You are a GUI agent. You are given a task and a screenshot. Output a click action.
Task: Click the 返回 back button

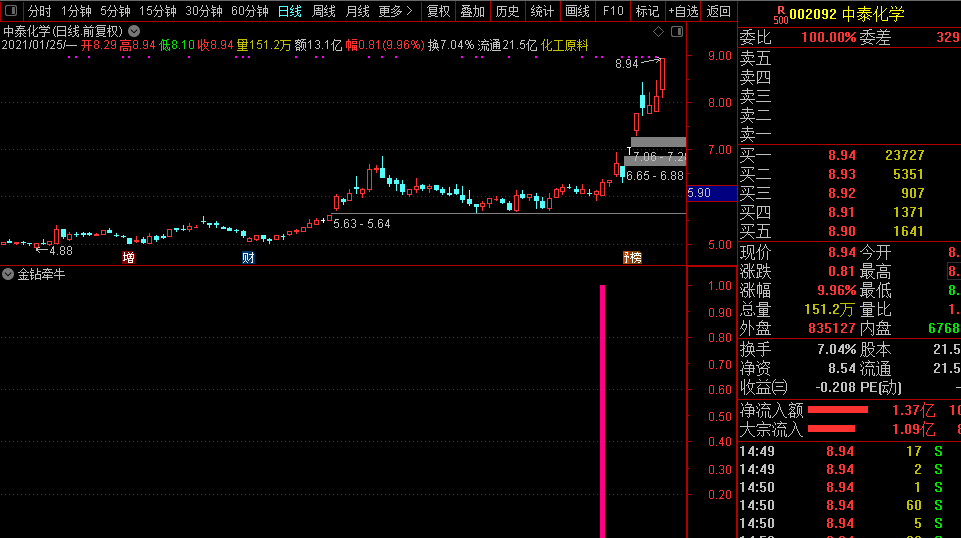click(718, 11)
